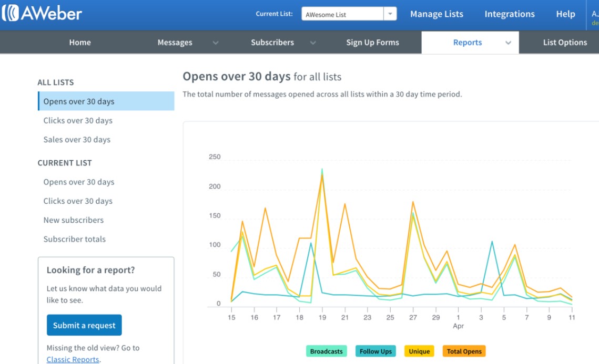The height and width of the screenshot is (364, 599).
Task: View the New subscribers report
Action: pyautogui.click(x=74, y=220)
